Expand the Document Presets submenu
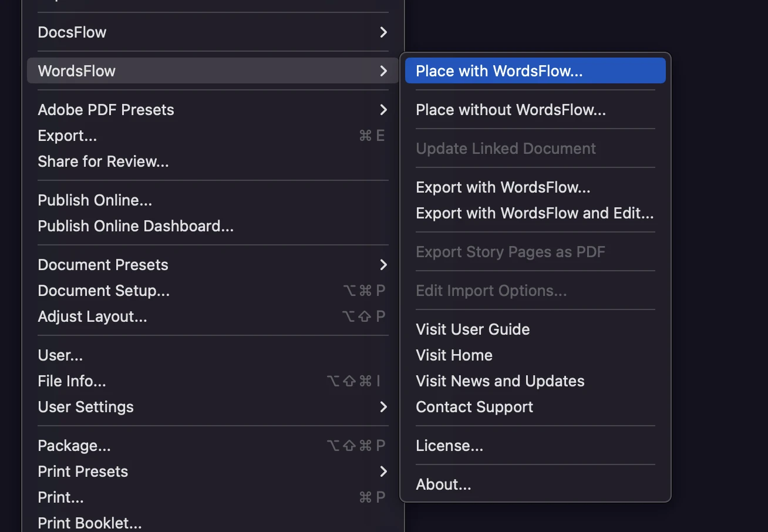 click(213, 265)
